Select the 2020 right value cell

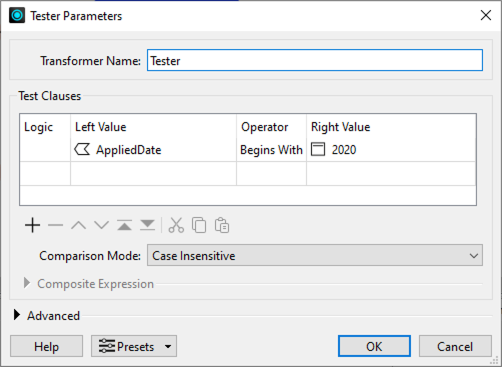[391, 150]
